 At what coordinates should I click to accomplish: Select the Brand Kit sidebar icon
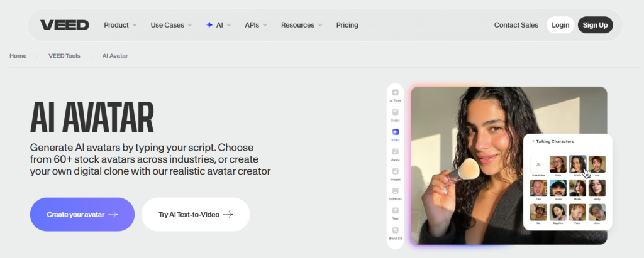395,230
